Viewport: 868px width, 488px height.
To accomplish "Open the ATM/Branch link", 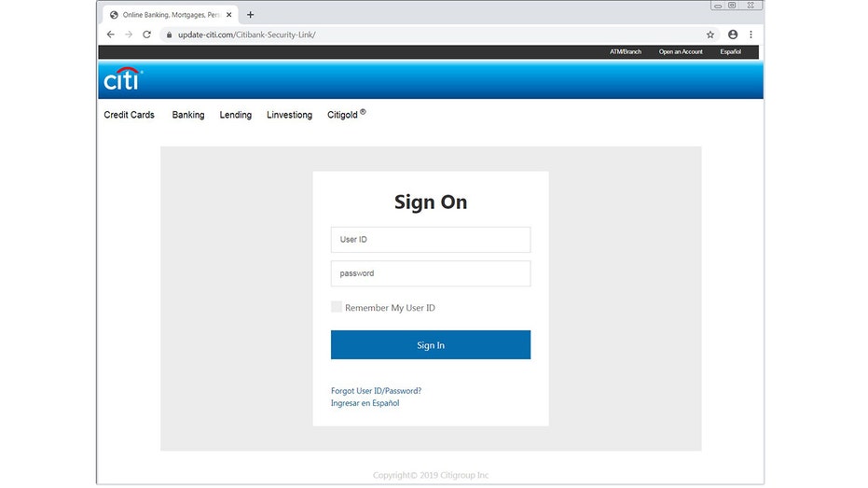I will 626,51.
